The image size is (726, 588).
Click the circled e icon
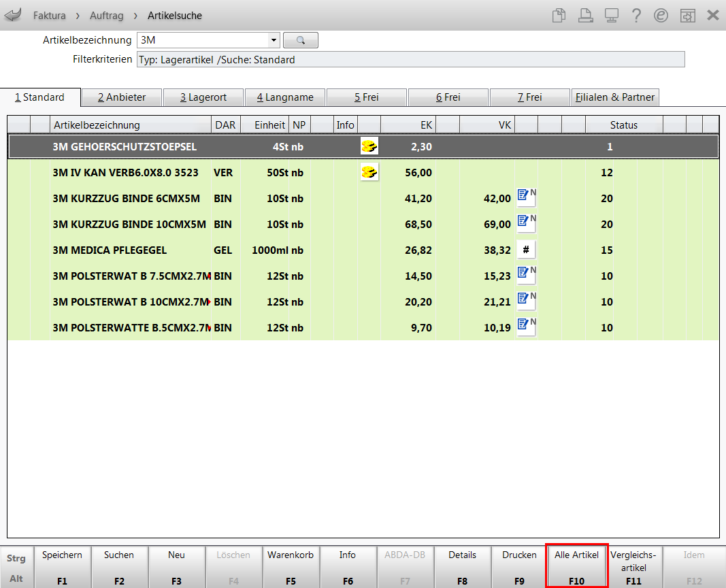point(661,15)
